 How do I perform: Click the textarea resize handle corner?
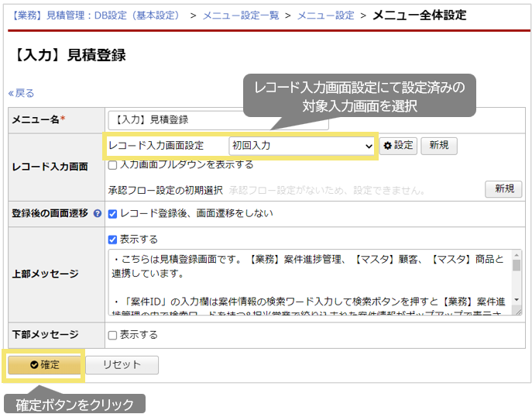tap(518, 311)
